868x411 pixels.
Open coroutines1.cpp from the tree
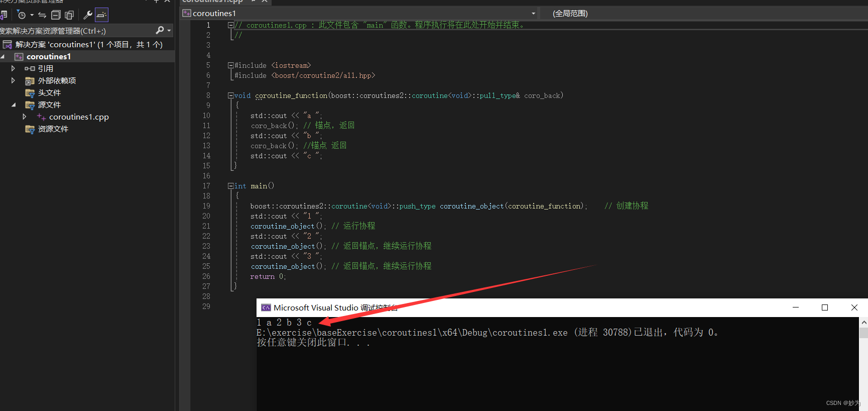tap(79, 117)
